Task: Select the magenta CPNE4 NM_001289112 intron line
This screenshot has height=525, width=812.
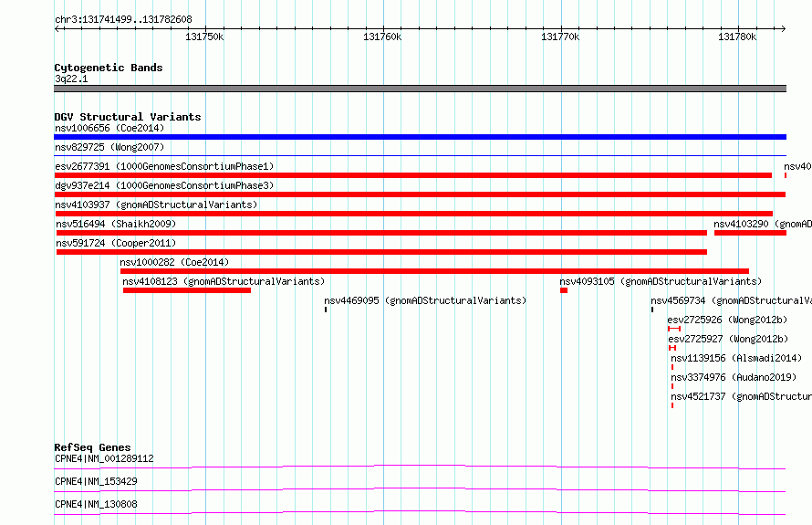Action: pyautogui.click(x=420, y=467)
